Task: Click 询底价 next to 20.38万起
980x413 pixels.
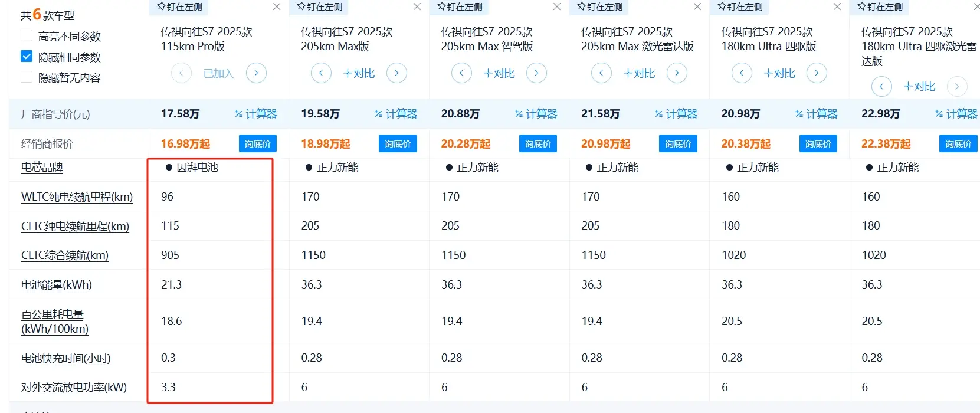Action: [x=818, y=143]
